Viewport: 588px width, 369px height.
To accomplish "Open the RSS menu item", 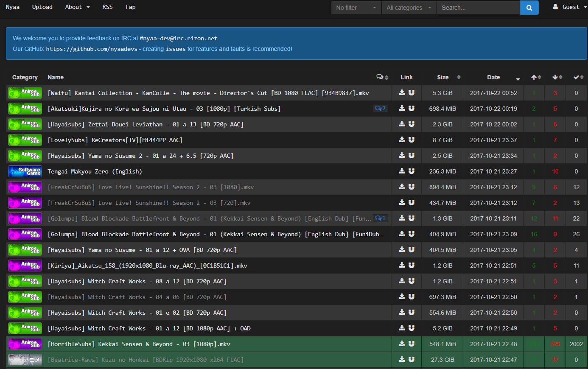I will point(107,7).
